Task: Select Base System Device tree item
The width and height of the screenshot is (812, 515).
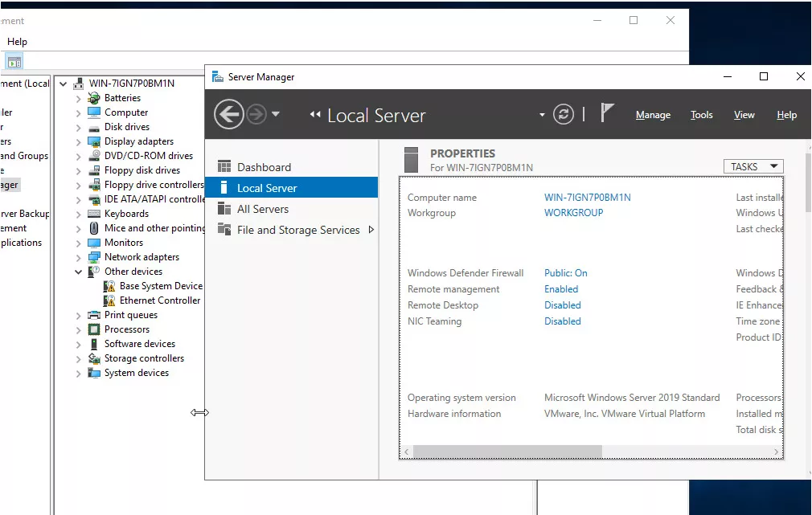Action: pyautogui.click(x=161, y=286)
